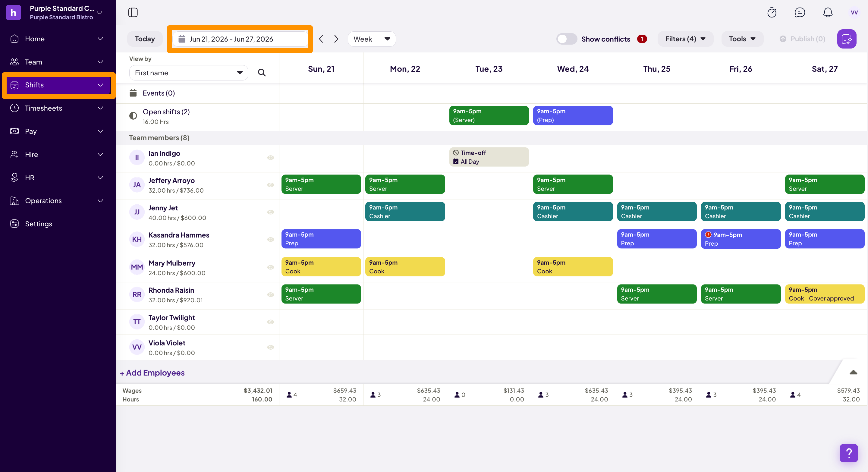Click the purple AI schedule assistant icon
868x472 pixels.
click(846, 39)
